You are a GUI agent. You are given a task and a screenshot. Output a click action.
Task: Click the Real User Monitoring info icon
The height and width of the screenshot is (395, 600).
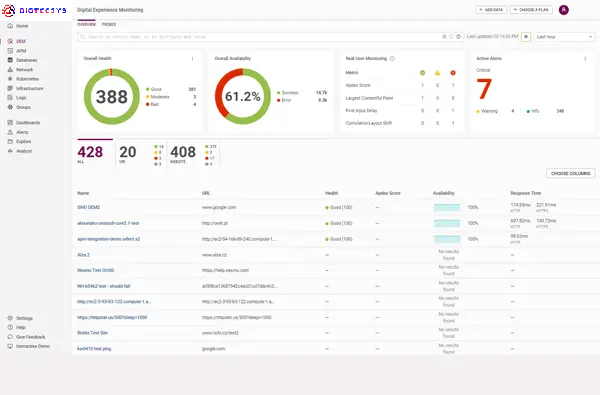[392, 59]
